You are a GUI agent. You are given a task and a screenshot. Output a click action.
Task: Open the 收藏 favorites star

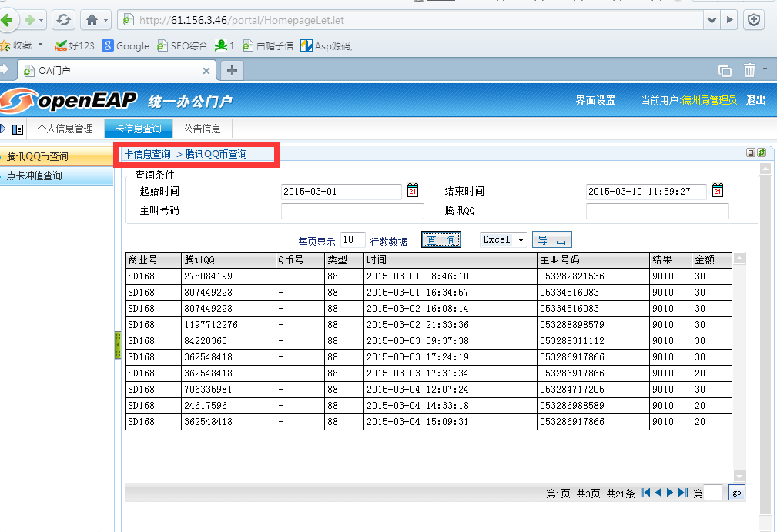coord(5,45)
